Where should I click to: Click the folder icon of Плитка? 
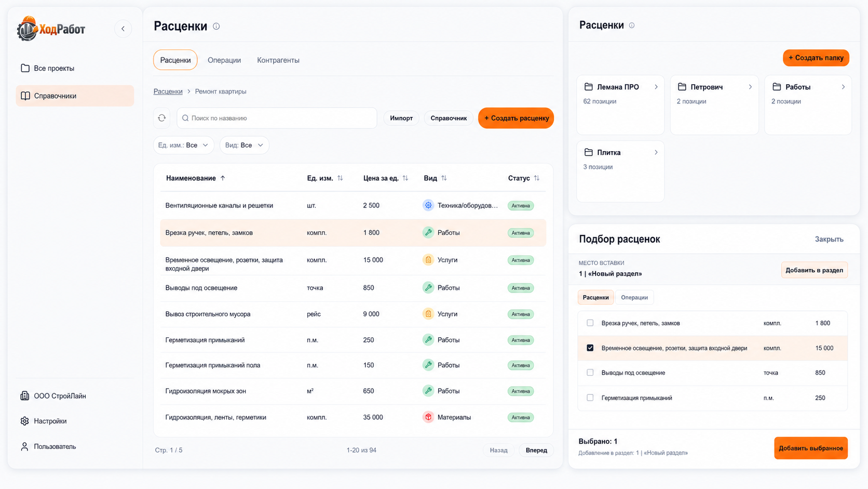[x=588, y=152]
